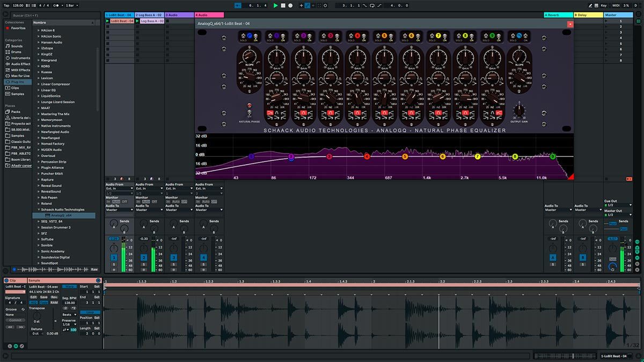Launch the Log Bass A - 02 clip
This screenshot has height=362, width=644.
coord(138,21)
